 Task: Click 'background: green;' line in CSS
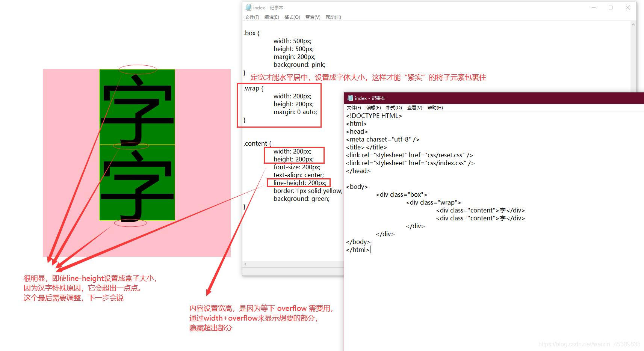tap(301, 199)
